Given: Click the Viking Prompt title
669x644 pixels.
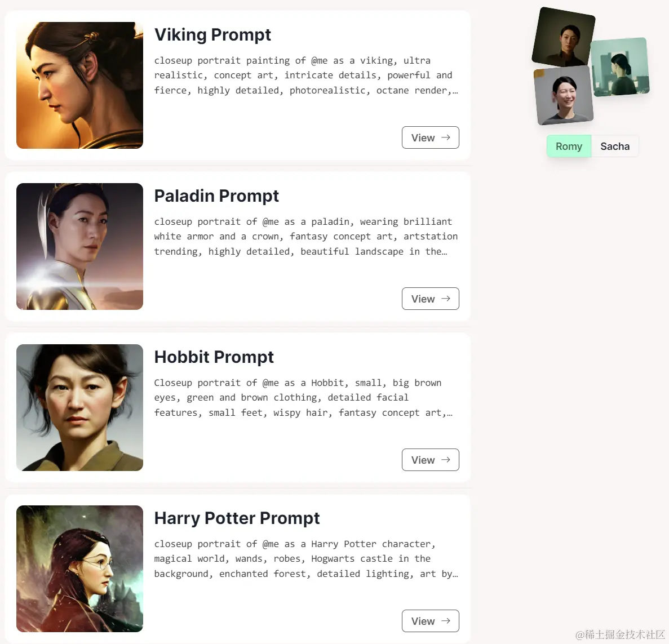Looking at the screenshot, I should pyautogui.click(x=212, y=34).
